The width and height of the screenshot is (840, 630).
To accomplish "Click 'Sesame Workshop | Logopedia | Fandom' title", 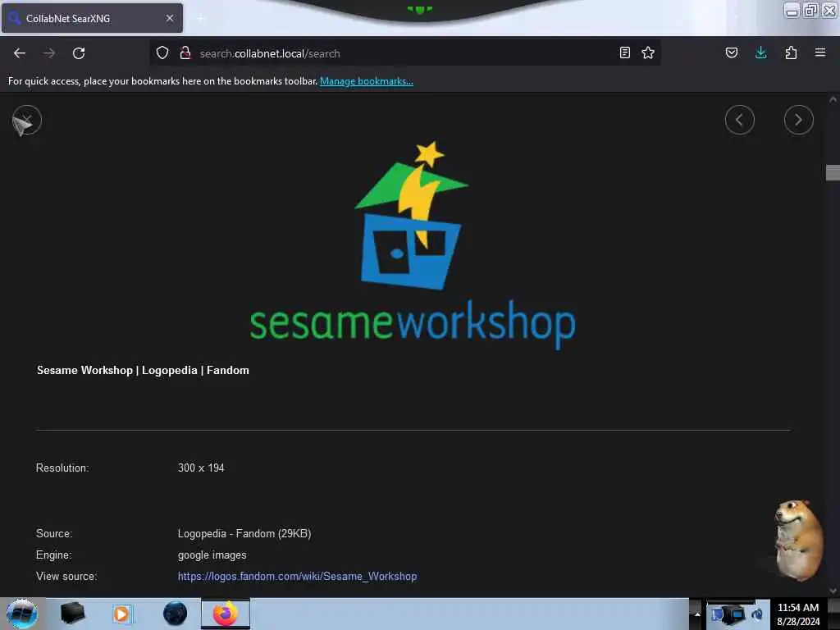I will [143, 370].
